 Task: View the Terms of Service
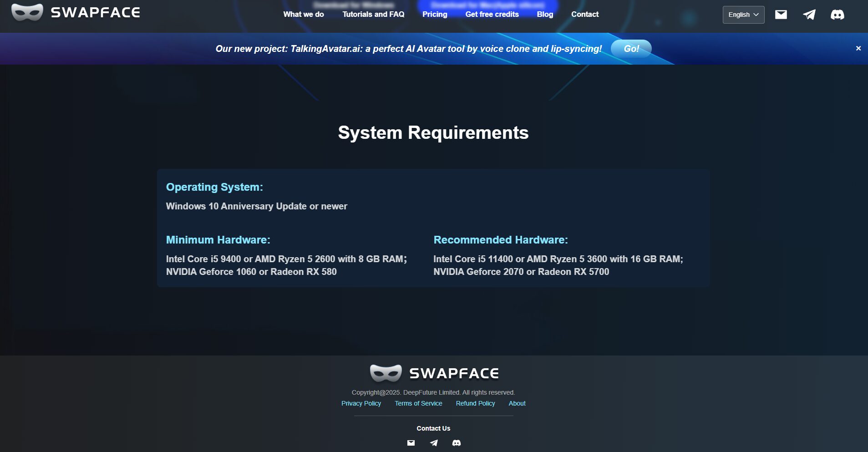pos(418,403)
